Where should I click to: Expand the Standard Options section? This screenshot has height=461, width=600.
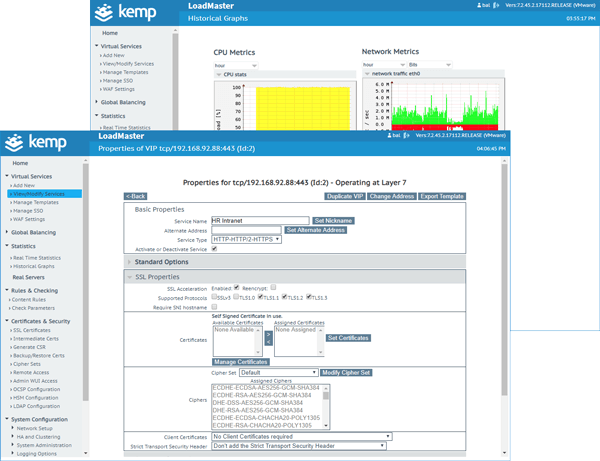click(295, 262)
